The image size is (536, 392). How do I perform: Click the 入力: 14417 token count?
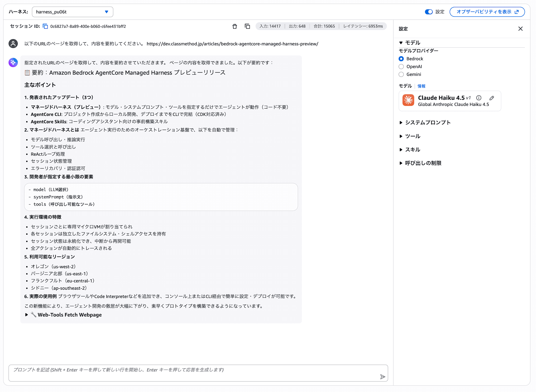pos(270,26)
